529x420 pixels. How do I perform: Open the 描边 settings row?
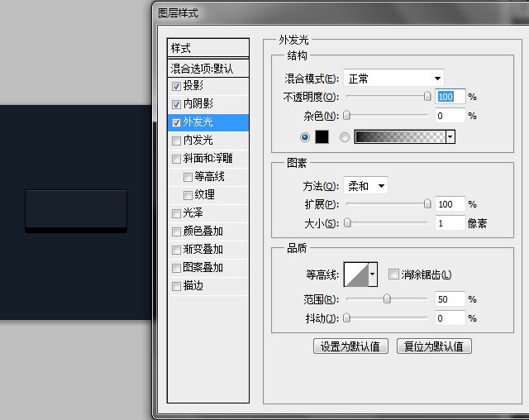[208, 286]
